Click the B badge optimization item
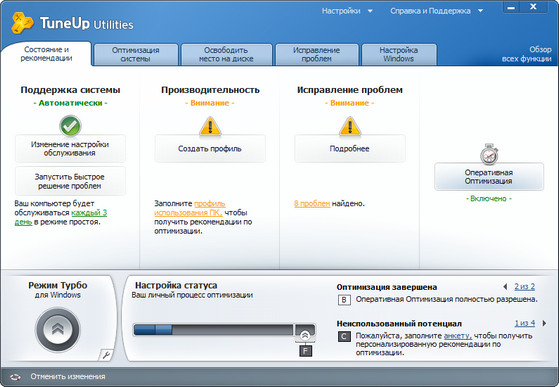 click(344, 300)
